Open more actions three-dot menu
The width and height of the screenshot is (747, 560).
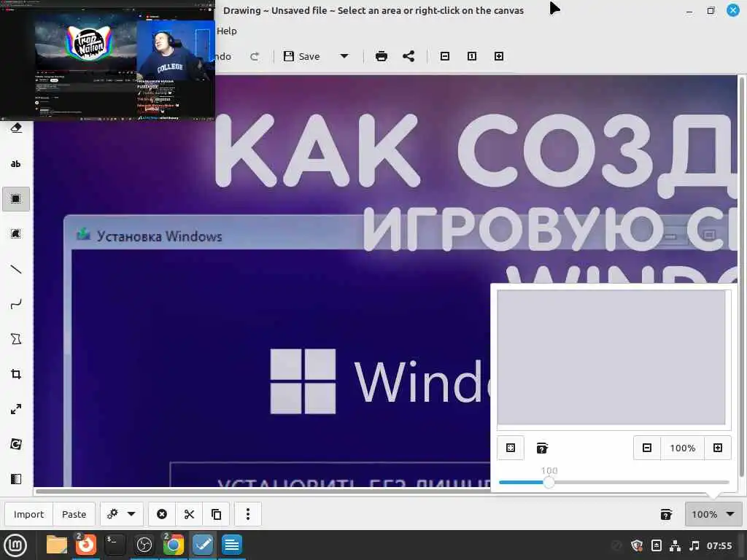(x=248, y=514)
